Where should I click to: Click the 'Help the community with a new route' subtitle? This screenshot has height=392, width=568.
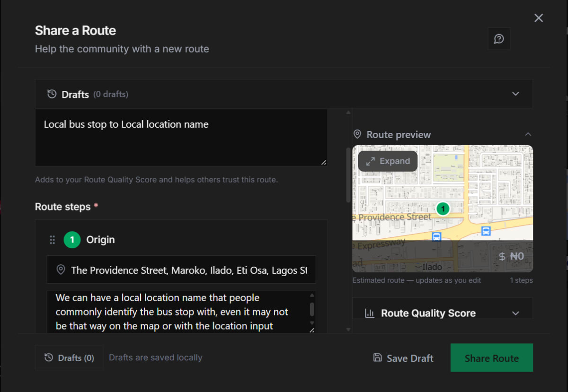point(122,49)
